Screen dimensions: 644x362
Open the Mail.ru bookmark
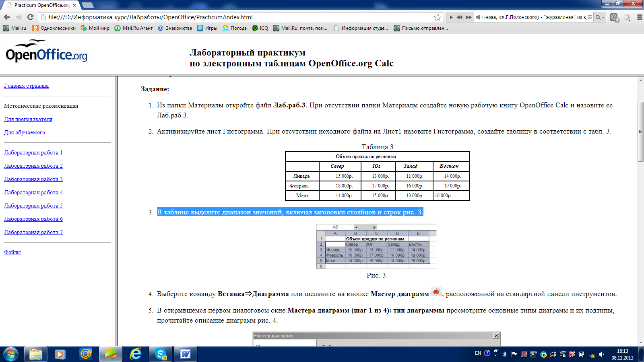pos(14,28)
